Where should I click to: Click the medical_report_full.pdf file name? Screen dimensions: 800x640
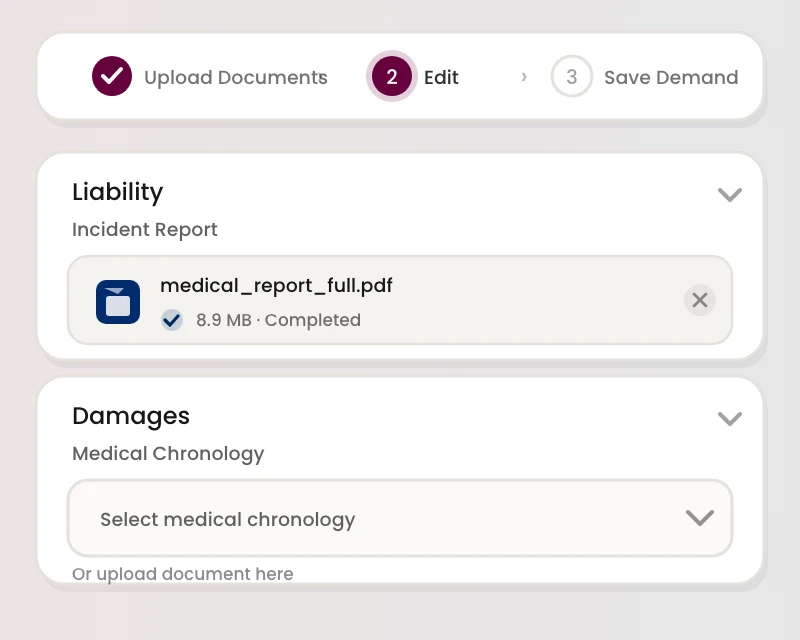(277, 286)
